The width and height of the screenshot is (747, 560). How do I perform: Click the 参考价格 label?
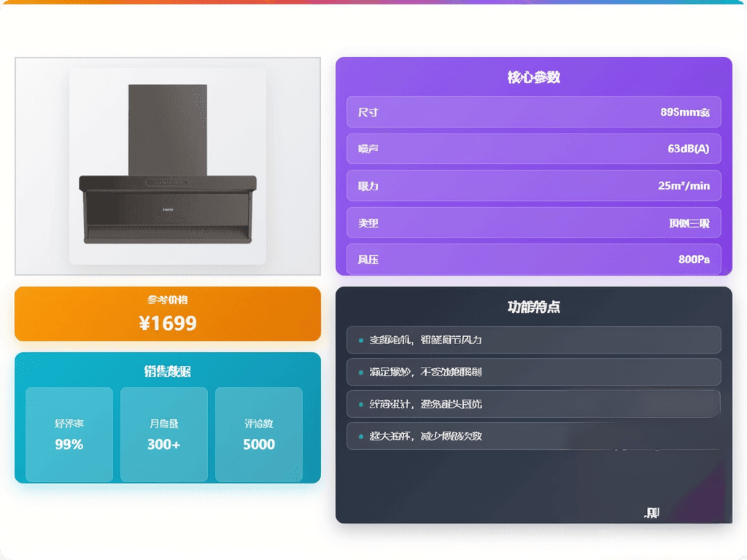point(168,300)
